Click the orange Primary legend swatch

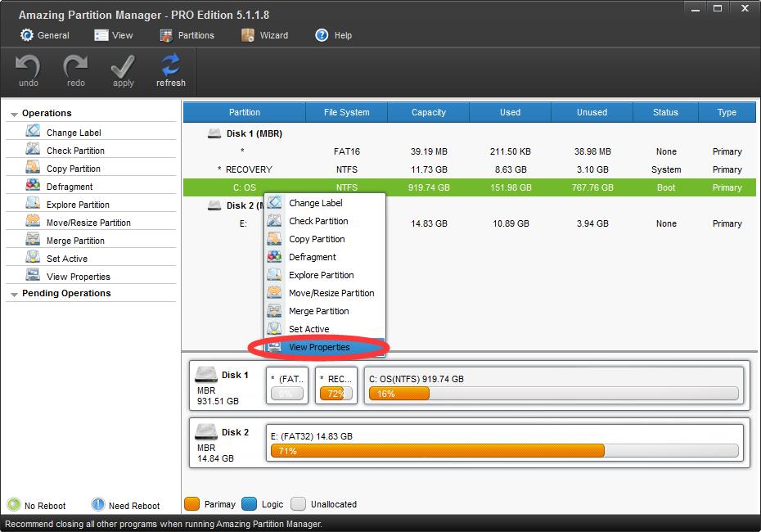coord(192,504)
